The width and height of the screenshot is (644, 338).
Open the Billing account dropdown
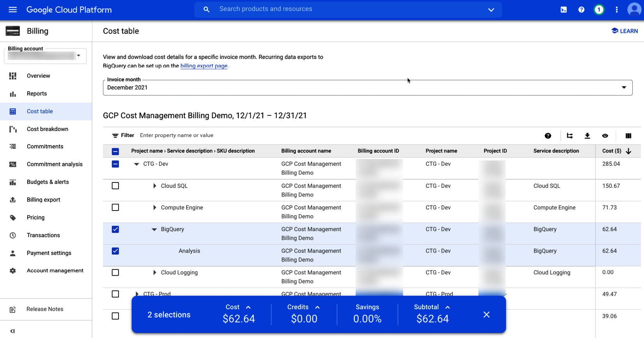point(45,56)
